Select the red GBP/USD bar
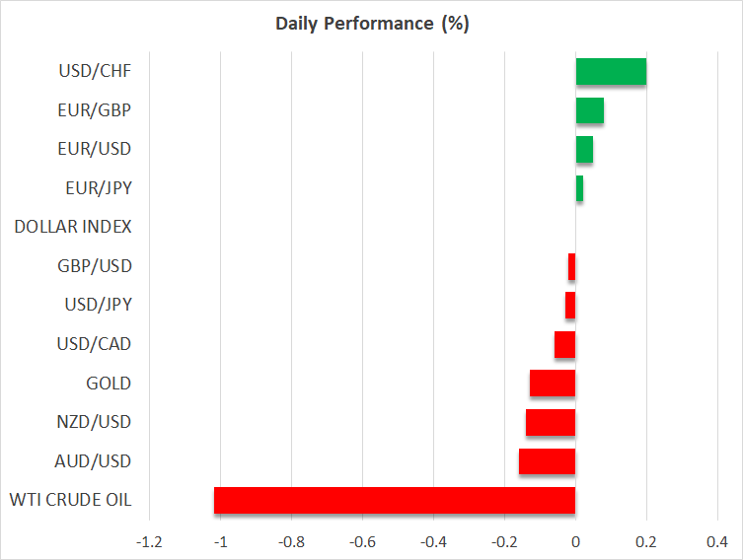This screenshot has height=560, width=743. coord(571,266)
